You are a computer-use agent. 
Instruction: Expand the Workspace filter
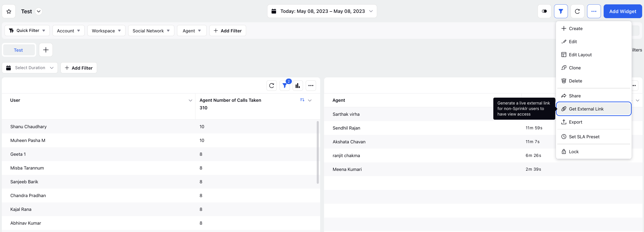(106, 31)
